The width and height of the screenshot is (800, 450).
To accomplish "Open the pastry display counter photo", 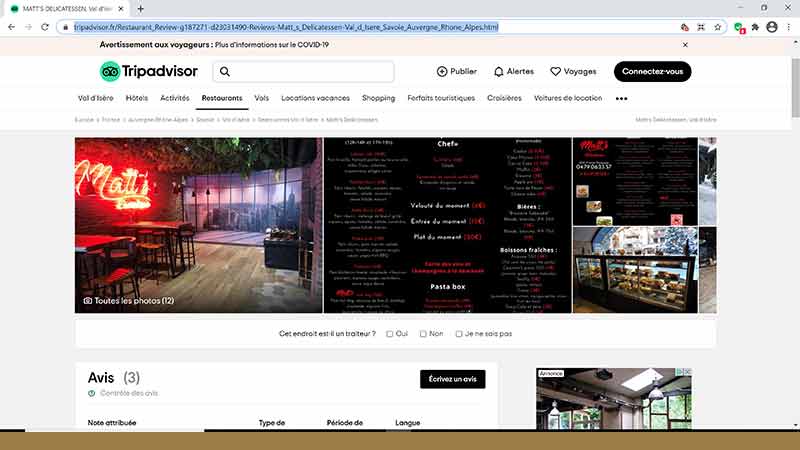I will (635, 270).
